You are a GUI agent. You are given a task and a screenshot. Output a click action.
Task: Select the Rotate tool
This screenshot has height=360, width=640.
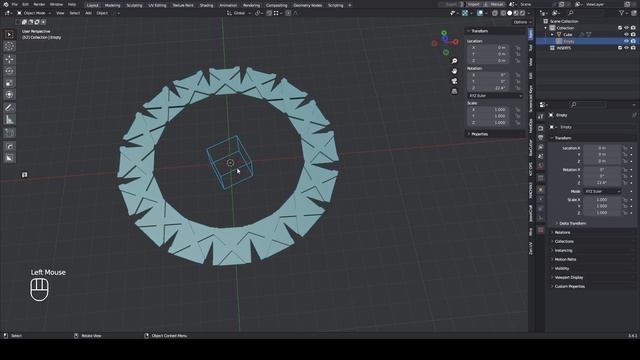coord(9,71)
